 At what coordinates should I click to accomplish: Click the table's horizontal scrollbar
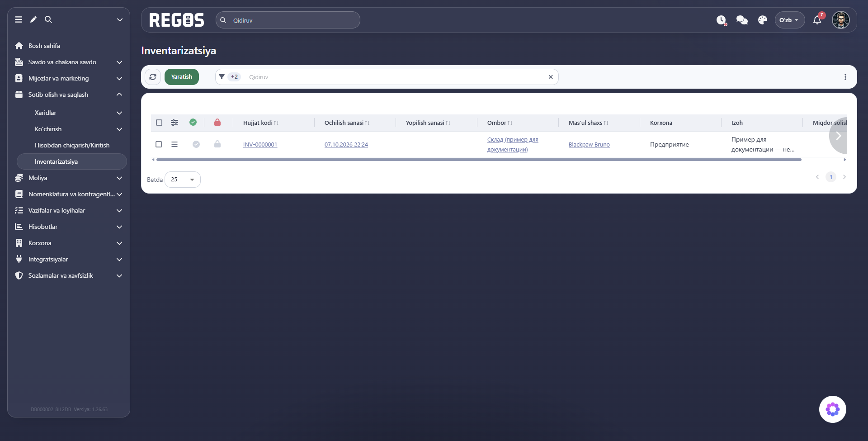(478, 160)
